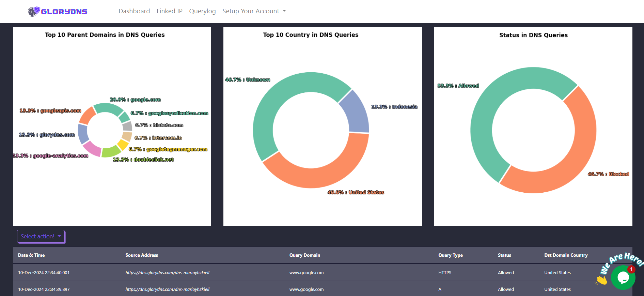The height and width of the screenshot is (296, 644).
Task: Click the HTTPS query type cell
Action: point(445,273)
